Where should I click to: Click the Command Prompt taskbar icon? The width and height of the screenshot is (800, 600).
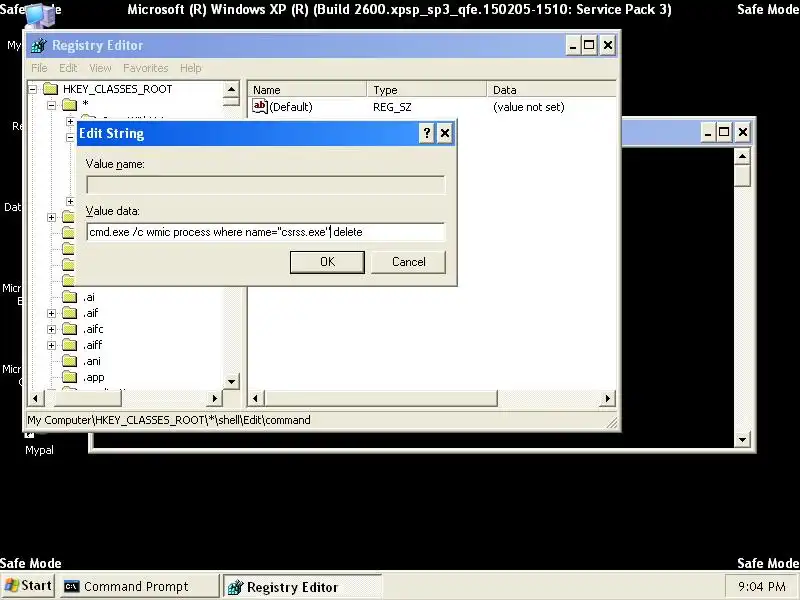[x=71, y=587]
